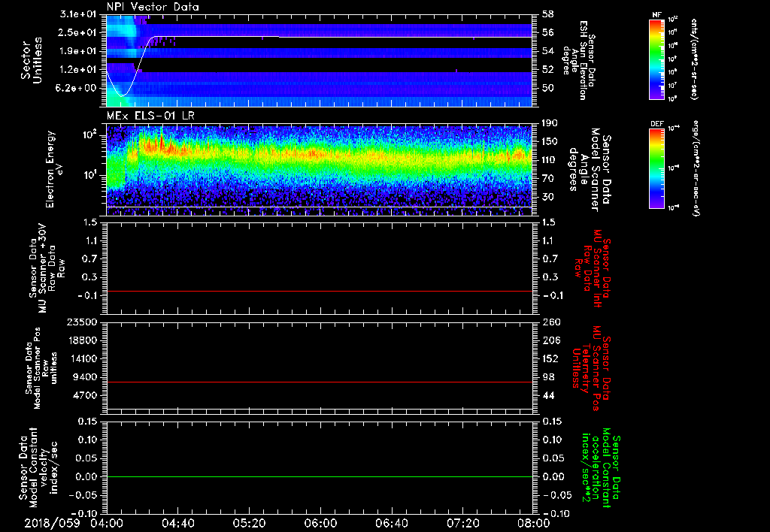Click the green constant velocity line
Image resolution: width=770 pixels, height=532 pixels.
(x=320, y=477)
